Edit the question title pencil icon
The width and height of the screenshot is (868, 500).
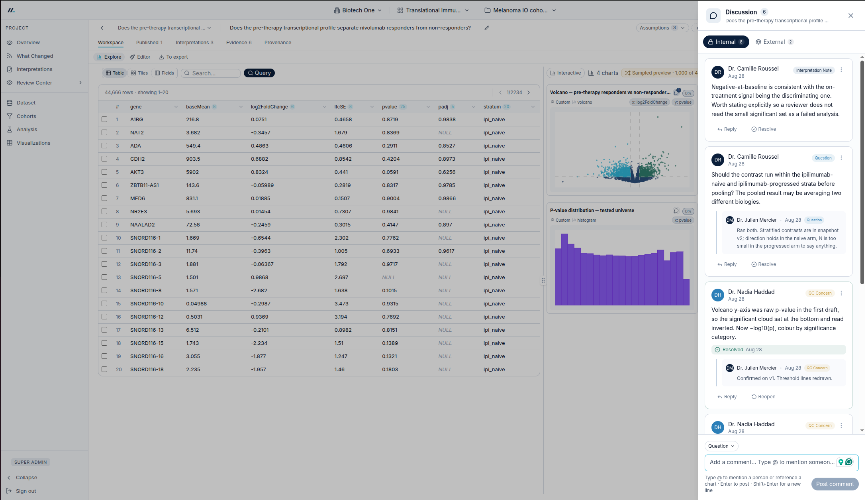487,28
